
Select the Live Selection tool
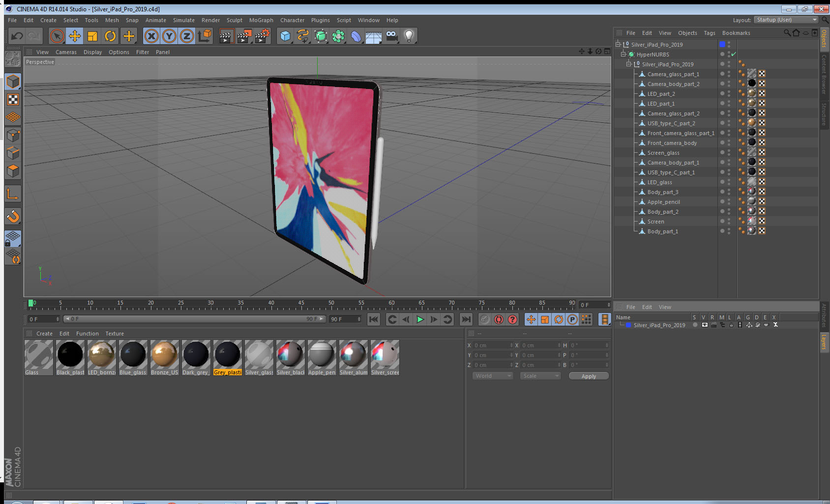(57, 36)
